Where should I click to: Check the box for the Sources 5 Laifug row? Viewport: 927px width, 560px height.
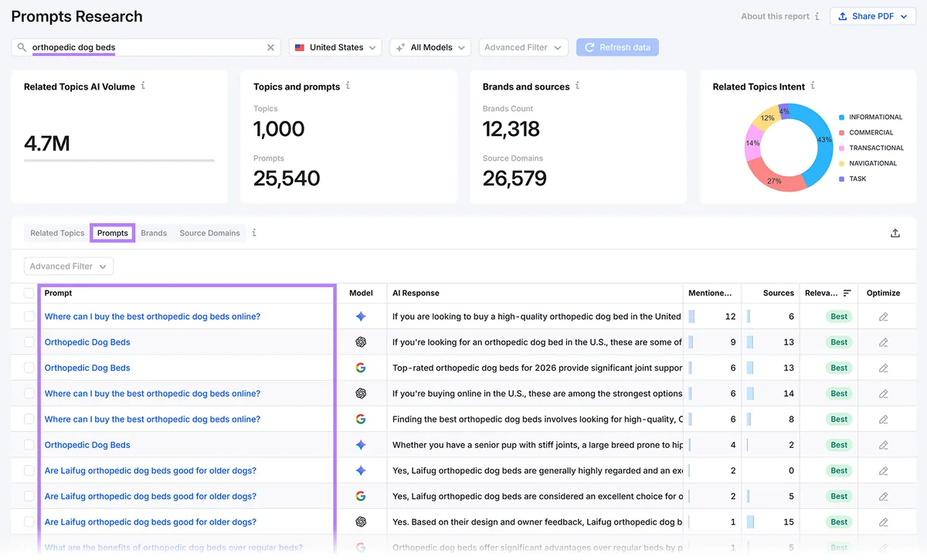click(x=29, y=496)
